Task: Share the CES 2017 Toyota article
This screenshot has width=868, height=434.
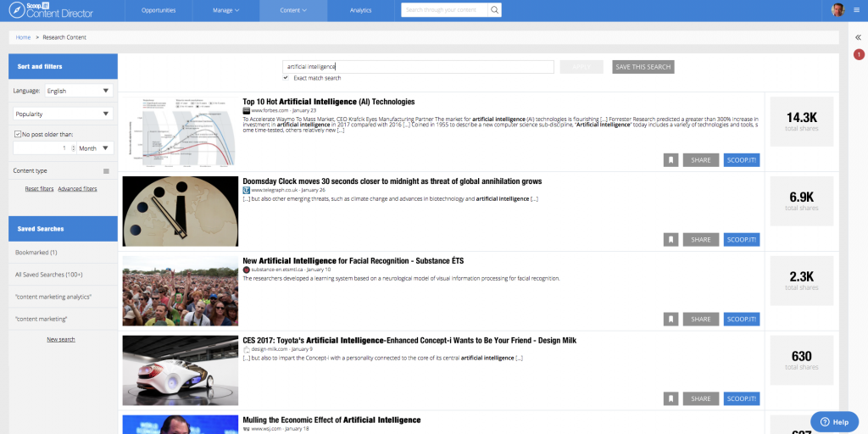Action: (701, 398)
